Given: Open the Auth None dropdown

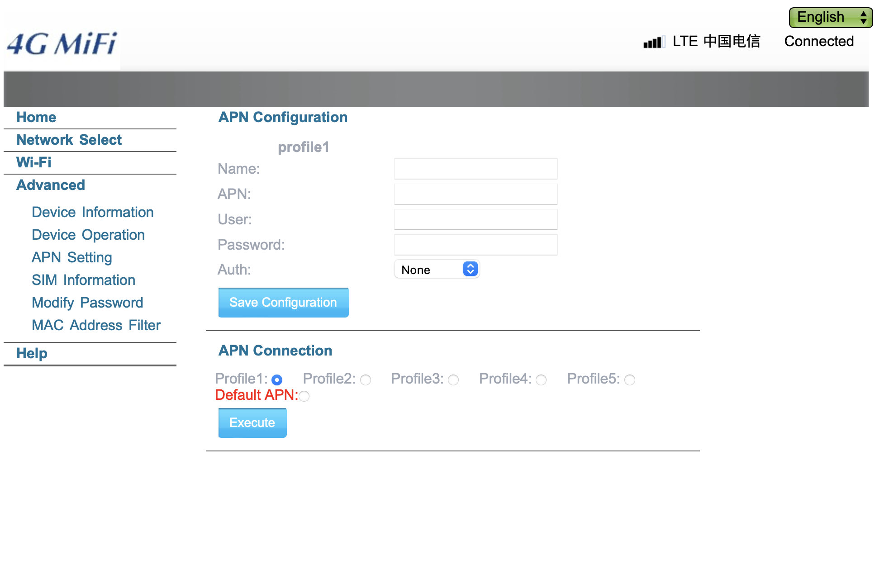Looking at the screenshot, I should tap(437, 270).
